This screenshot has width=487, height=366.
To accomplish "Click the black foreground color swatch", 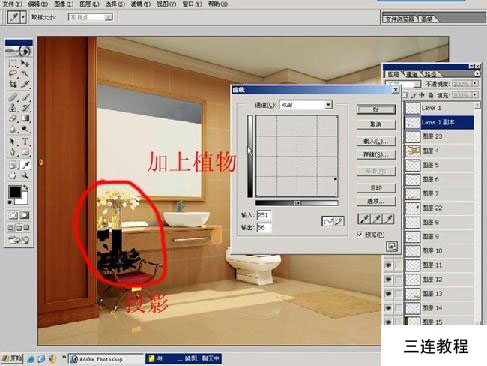I will 14,192.
